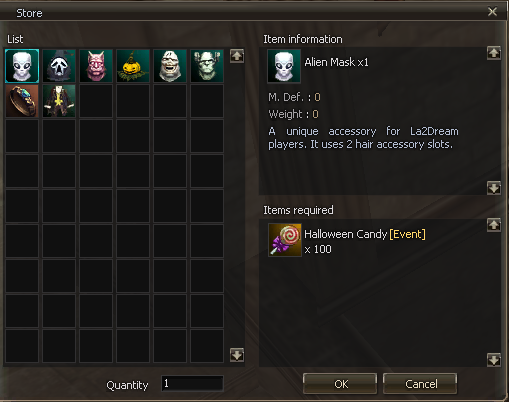The width and height of the screenshot is (509, 402).
Task: Choose the pink horned demon mask
Action: pyautogui.click(x=96, y=66)
